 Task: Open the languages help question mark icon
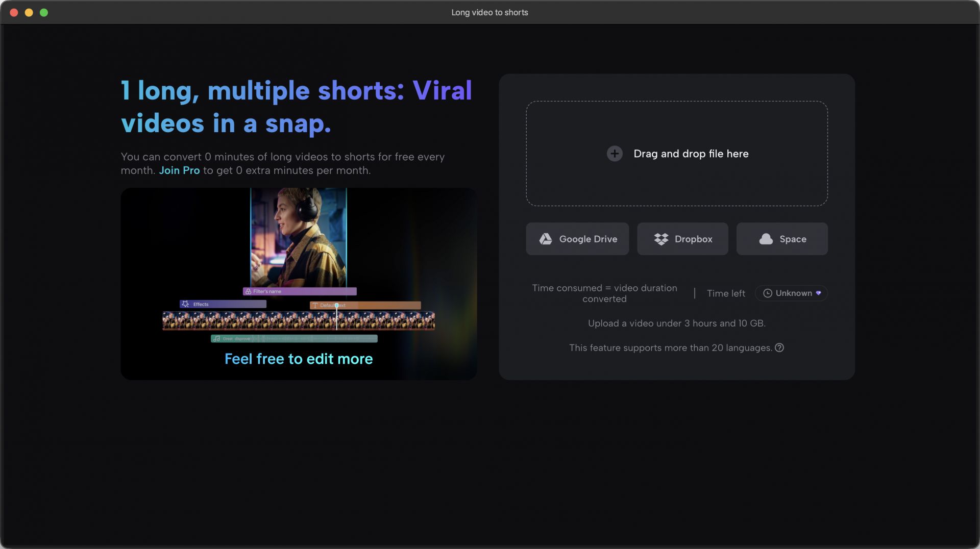coord(779,348)
